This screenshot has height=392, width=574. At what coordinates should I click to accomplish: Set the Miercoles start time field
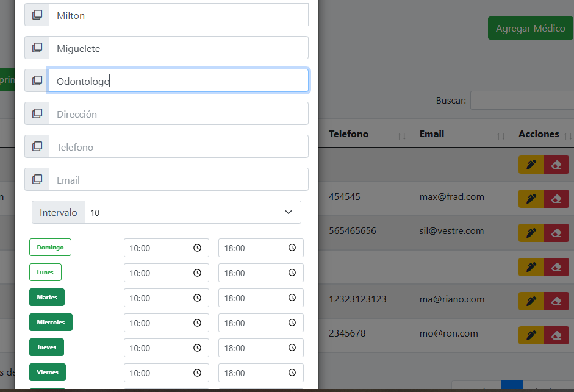(159, 323)
